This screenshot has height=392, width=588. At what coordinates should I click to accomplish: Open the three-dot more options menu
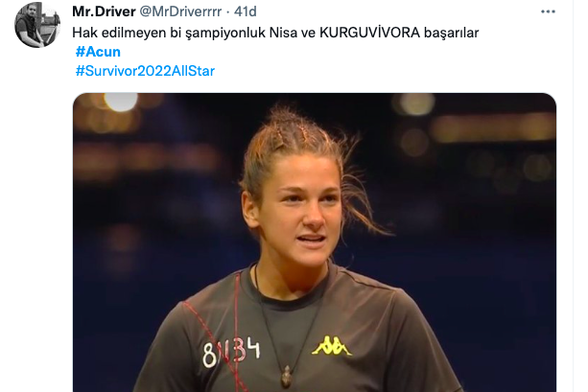coord(548,12)
